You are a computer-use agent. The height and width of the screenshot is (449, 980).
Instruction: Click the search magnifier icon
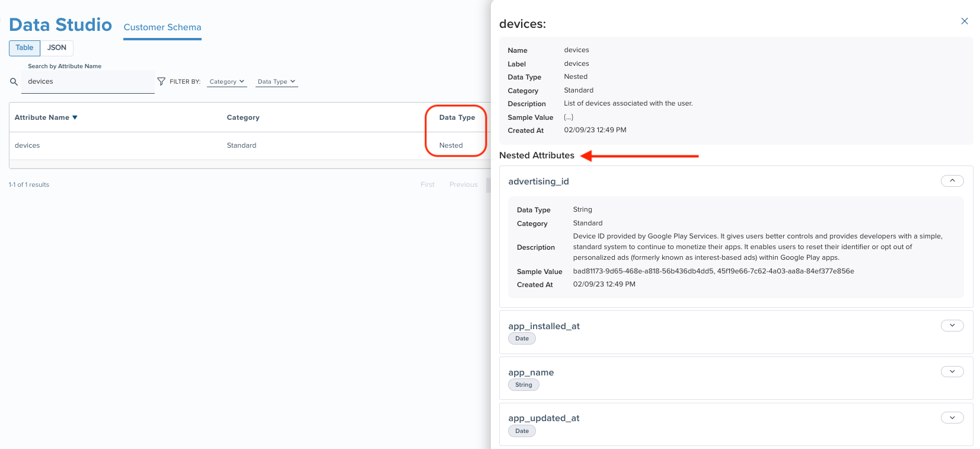point(14,82)
